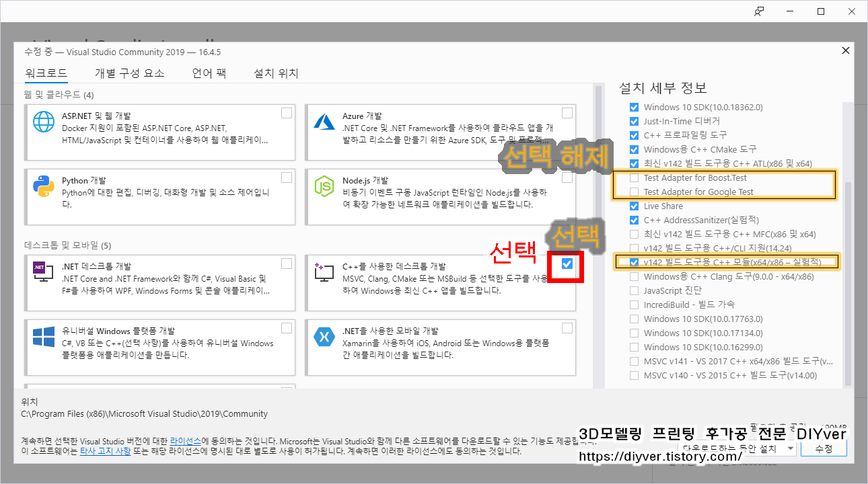Click the 유니버설 Windows 플랫폼 logo icon
The width and height of the screenshot is (868, 484).
(44, 337)
